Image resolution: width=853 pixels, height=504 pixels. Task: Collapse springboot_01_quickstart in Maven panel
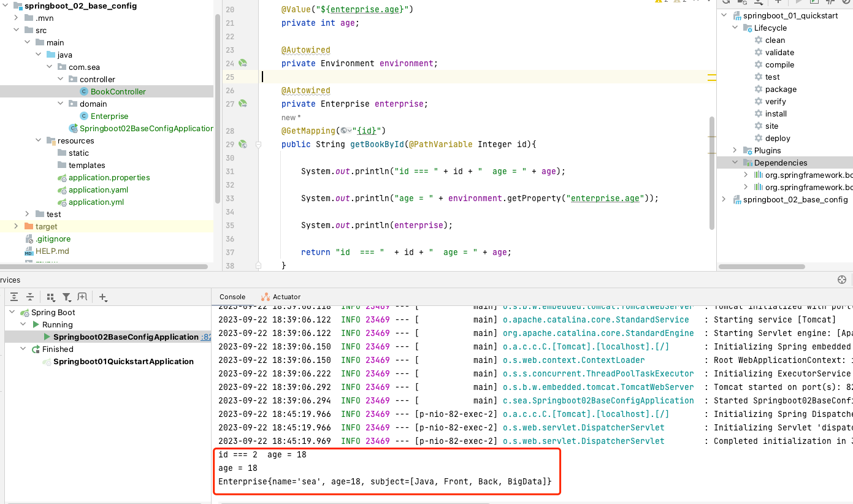click(x=724, y=15)
